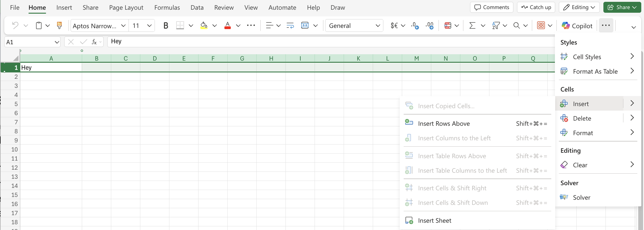Click the decrease decimal icon
The width and height of the screenshot is (644, 230).
tap(415, 25)
